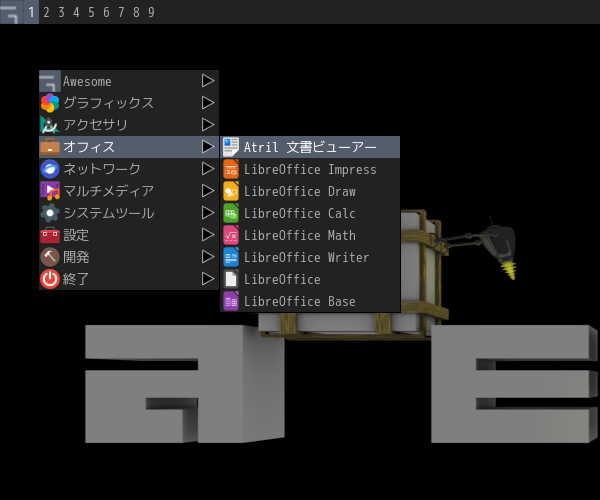Switch to workspace tag 9

point(151,12)
